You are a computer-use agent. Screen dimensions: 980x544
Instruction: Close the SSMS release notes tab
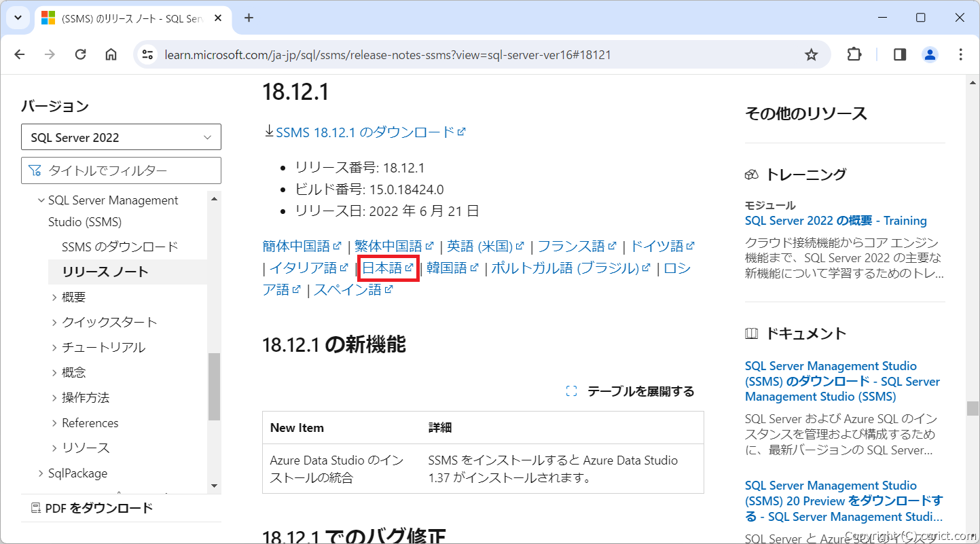pos(218,18)
